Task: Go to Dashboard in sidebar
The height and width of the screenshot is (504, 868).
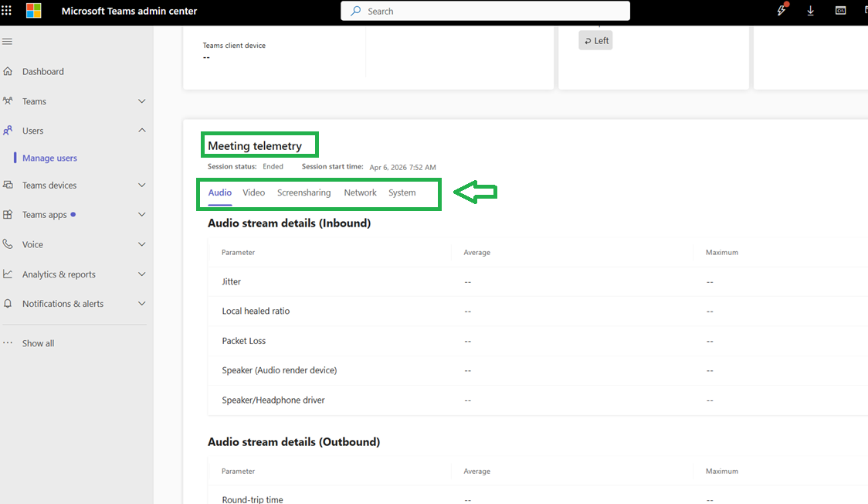Action: tap(43, 71)
